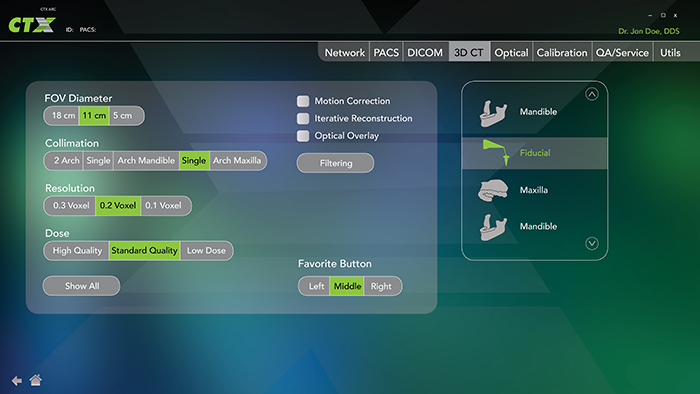Screen dimensions: 700x394
Task: Select the top Mandible jaw icon
Action: [493, 113]
